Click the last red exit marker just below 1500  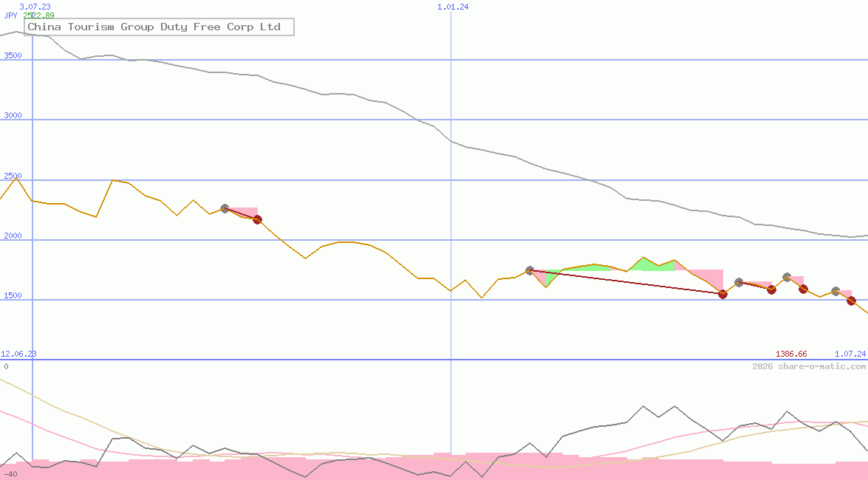coord(852,301)
